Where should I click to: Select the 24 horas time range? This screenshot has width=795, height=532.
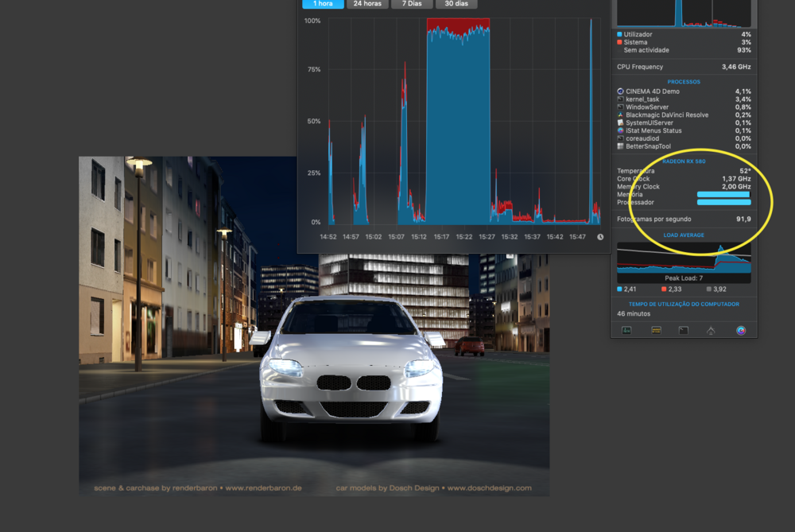367,4
